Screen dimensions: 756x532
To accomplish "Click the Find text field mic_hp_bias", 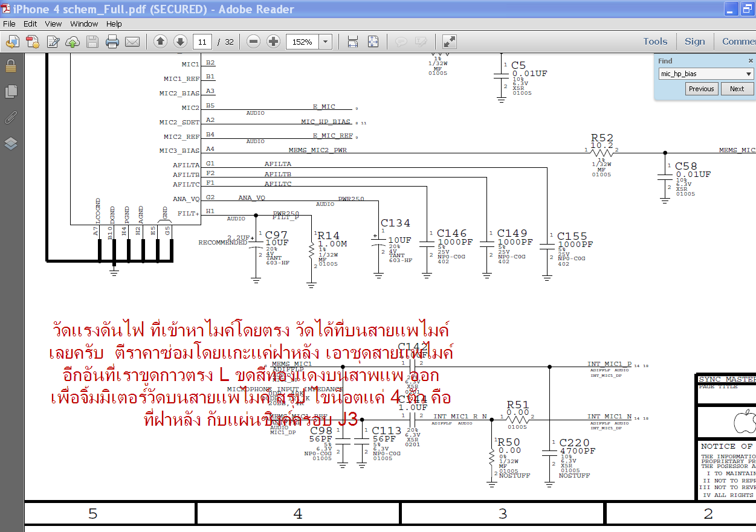I will (701, 74).
